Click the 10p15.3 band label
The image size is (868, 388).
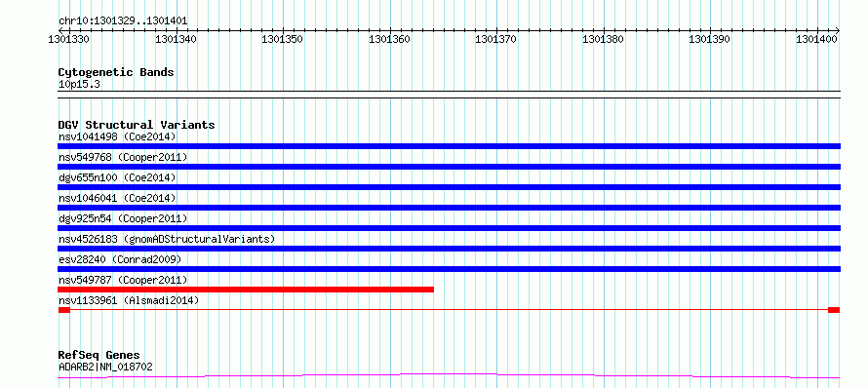(x=79, y=85)
